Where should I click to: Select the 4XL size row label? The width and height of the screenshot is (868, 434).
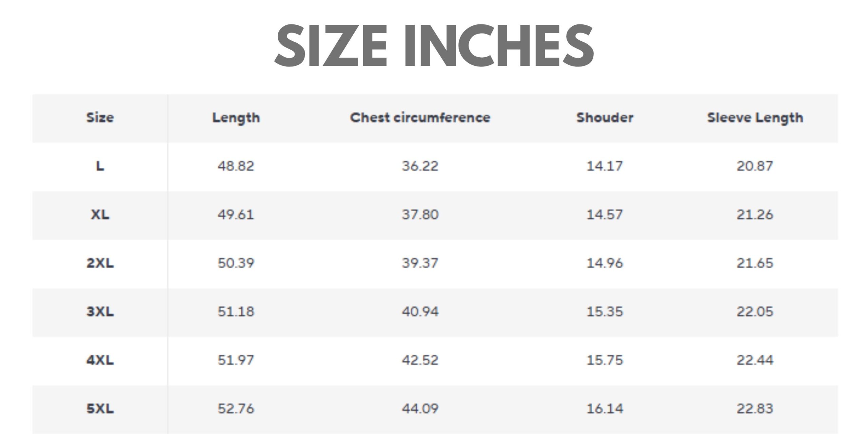(100, 360)
